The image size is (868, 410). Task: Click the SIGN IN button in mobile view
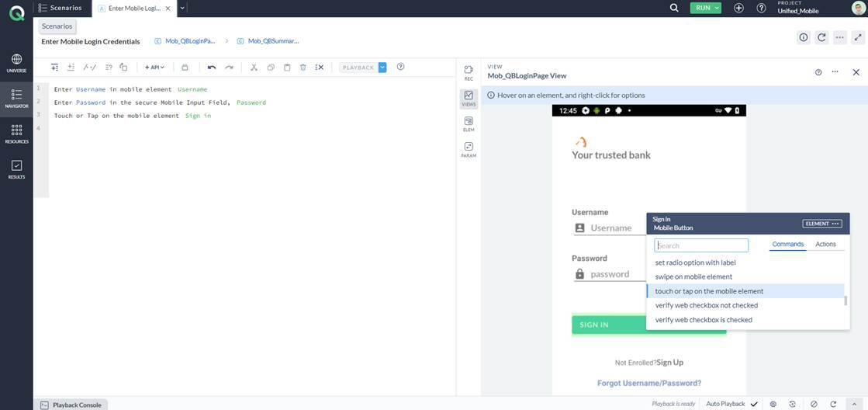pyautogui.click(x=648, y=325)
